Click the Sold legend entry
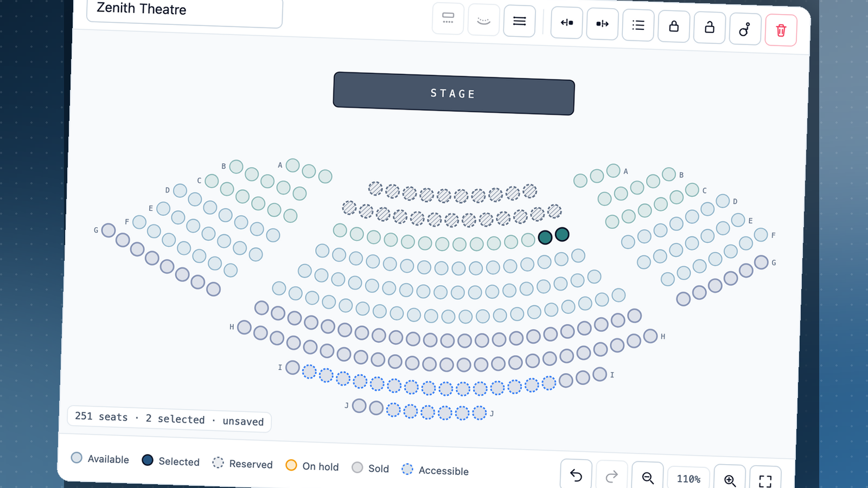This screenshot has width=868, height=488. (371, 468)
